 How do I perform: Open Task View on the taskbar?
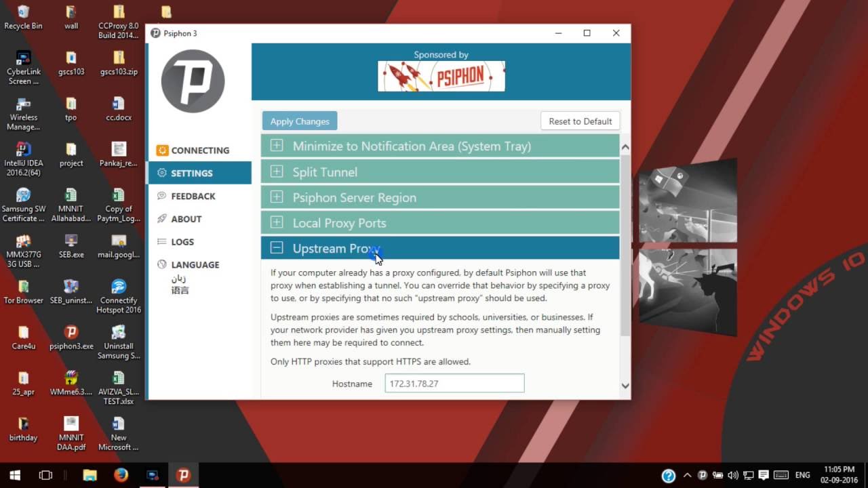click(x=45, y=475)
